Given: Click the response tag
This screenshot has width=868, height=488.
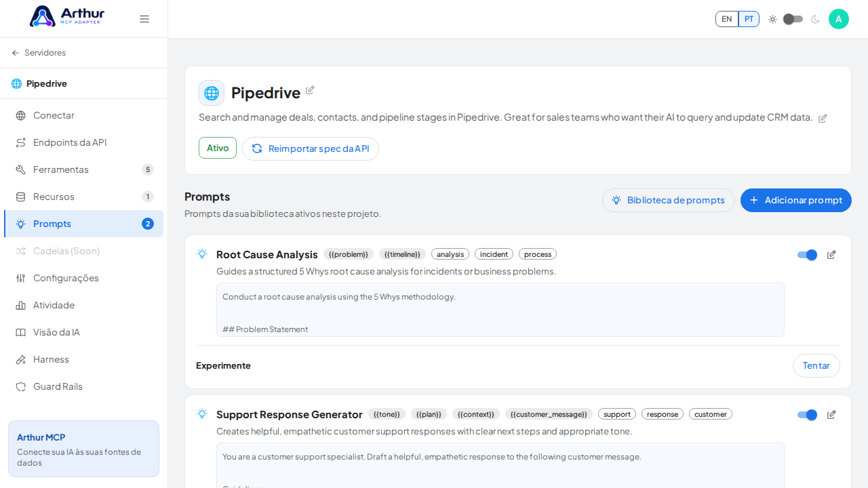Looking at the screenshot, I should coord(663,414).
